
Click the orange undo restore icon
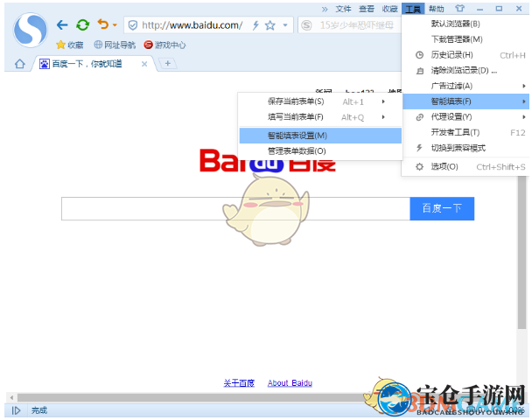pos(103,24)
